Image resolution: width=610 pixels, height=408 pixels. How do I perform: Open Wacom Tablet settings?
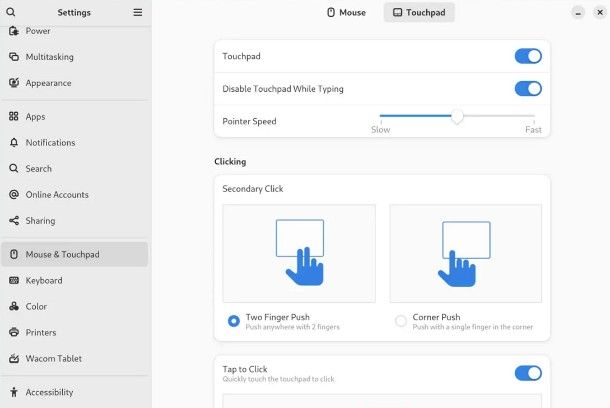tap(75, 359)
